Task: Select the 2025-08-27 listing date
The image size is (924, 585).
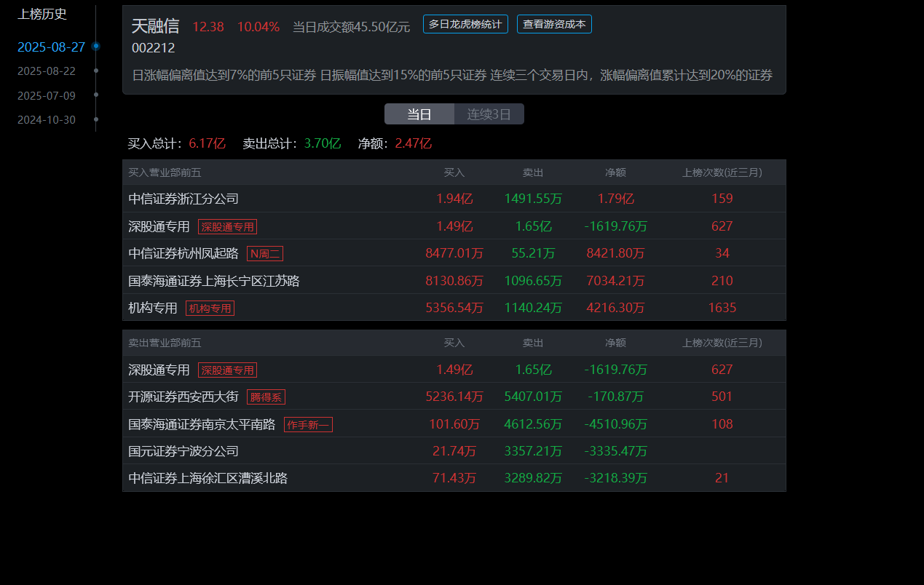Action: pos(51,47)
